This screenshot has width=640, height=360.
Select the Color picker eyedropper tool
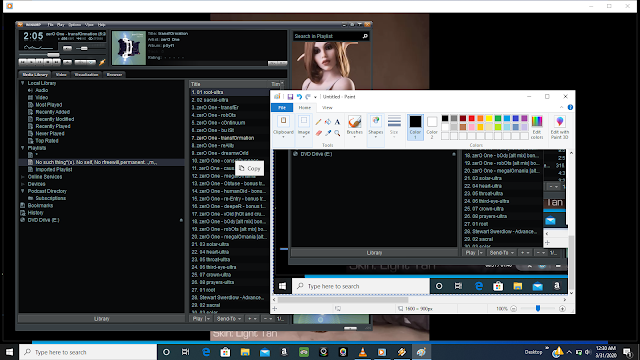328,133
